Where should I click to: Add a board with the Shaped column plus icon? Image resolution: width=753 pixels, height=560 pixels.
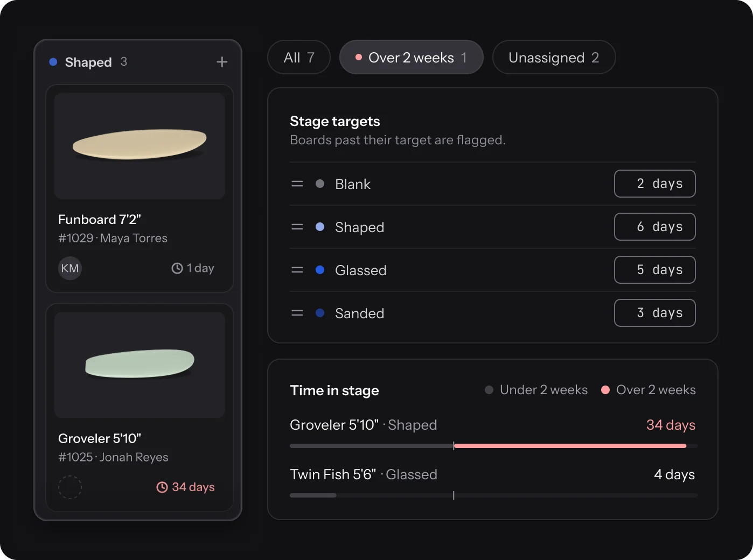click(222, 62)
